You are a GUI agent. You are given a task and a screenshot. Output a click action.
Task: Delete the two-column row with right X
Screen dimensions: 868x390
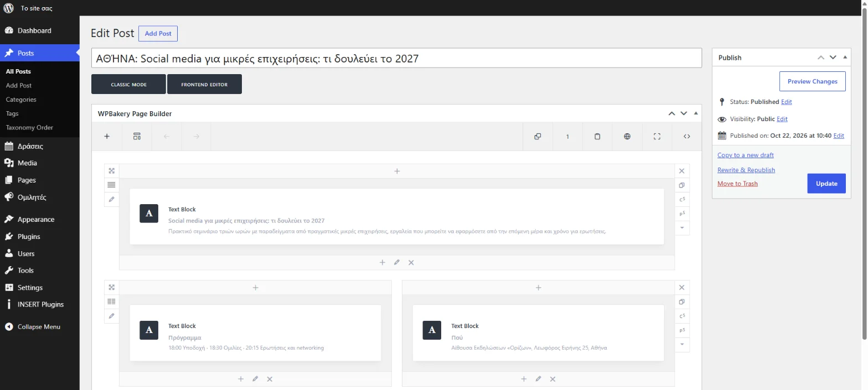pyautogui.click(x=682, y=287)
